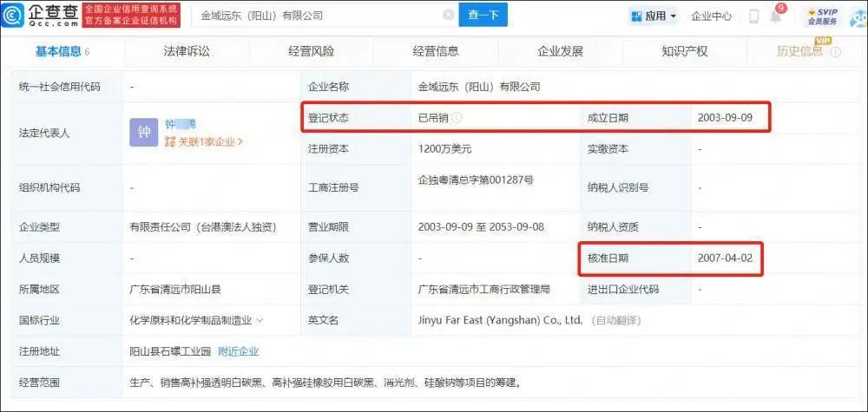Click the company name search field
The image size is (868, 412).
(x=319, y=16)
